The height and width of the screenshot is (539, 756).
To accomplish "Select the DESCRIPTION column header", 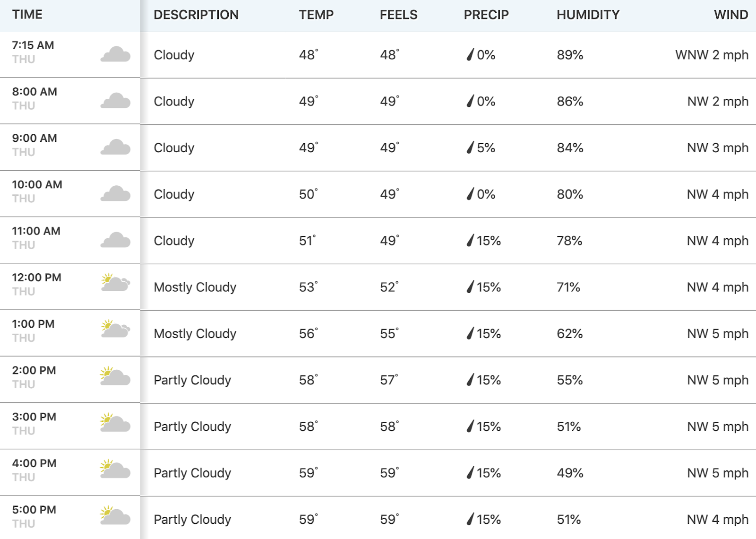I will click(x=196, y=15).
